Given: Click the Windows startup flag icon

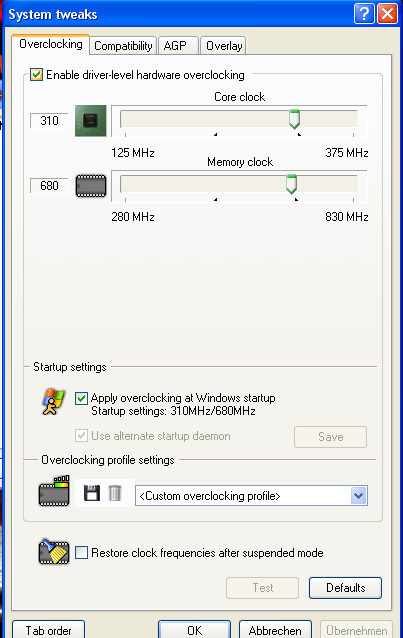Looking at the screenshot, I should pyautogui.click(x=54, y=402).
